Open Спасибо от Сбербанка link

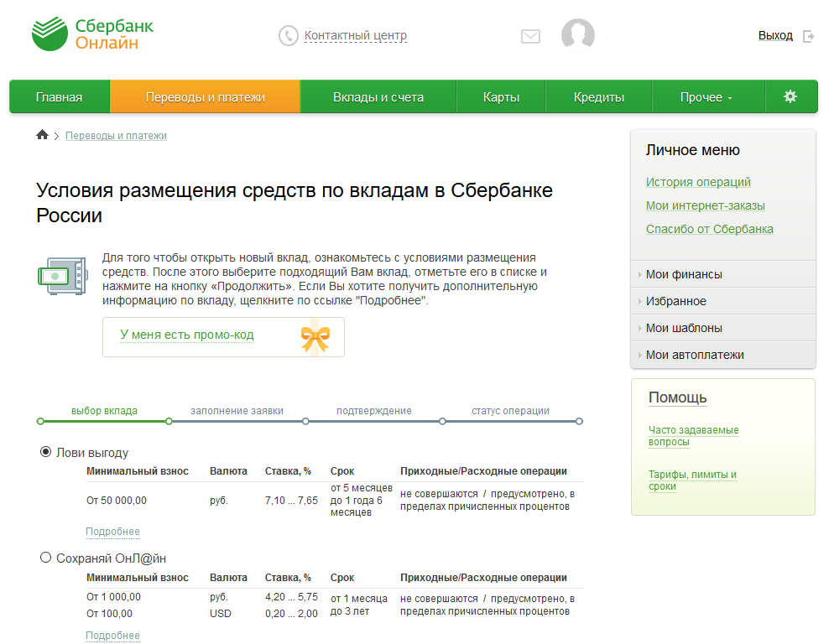click(x=710, y=229)
